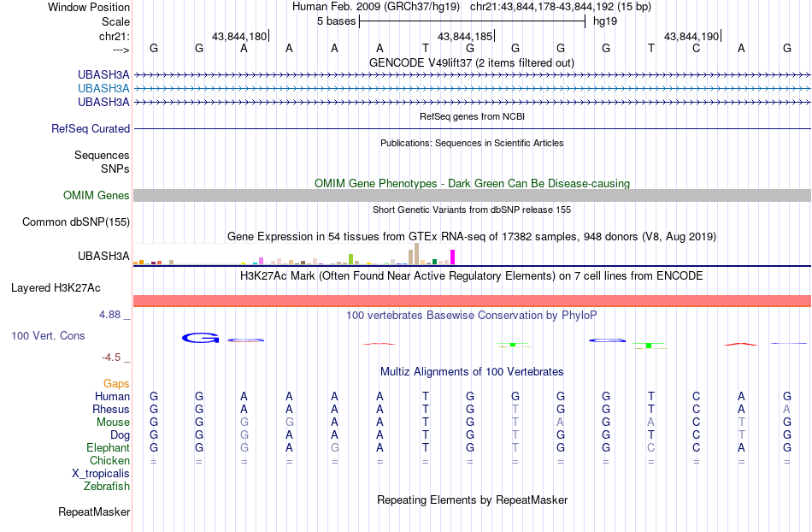The height and width of the screenshot is (532, 812).
Task: Click Short Genetic Variants from dbSNP title
Action: 472,210
